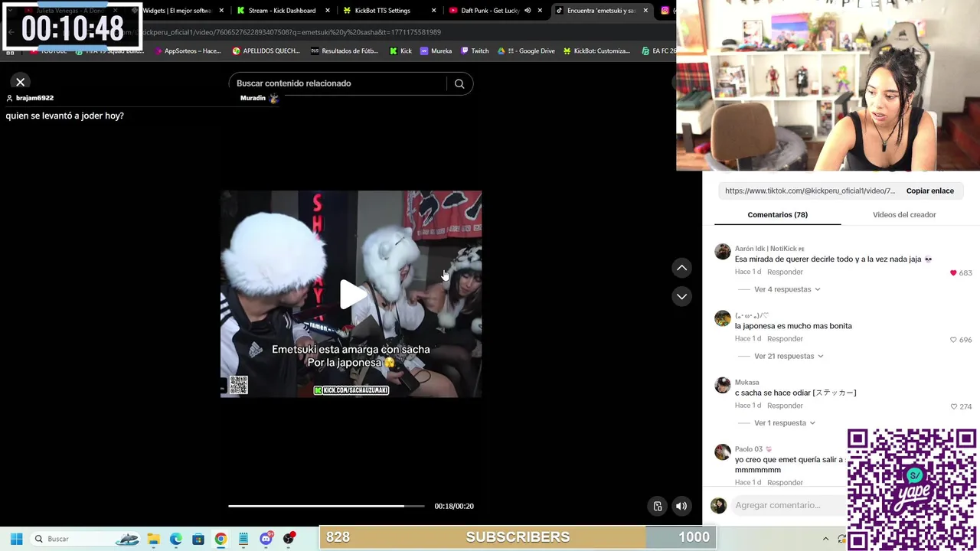Close the TikTok video viewer with X
This screenshot has height=551, width=980.
21,82
